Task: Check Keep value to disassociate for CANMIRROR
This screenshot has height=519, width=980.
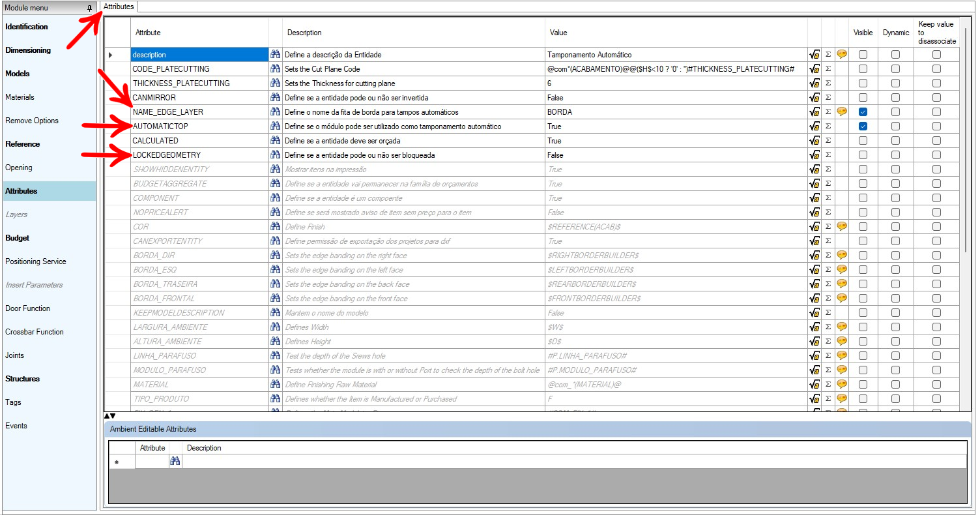Action: point(936,98)
